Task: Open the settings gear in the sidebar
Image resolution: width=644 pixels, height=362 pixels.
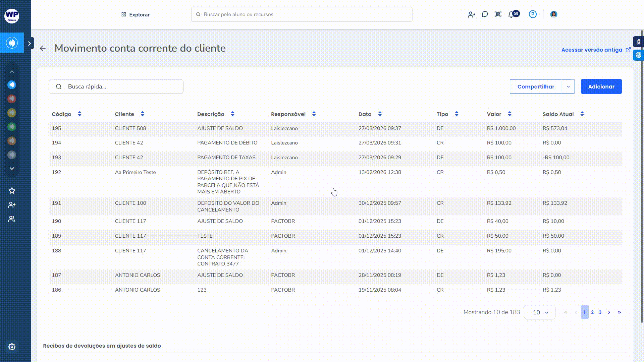Action: pyautogui.click(x=12, y=347)
